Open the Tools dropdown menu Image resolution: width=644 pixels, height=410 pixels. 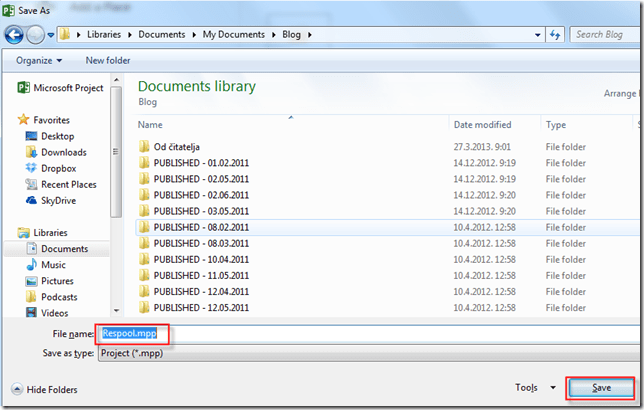[x=529, y=388]
